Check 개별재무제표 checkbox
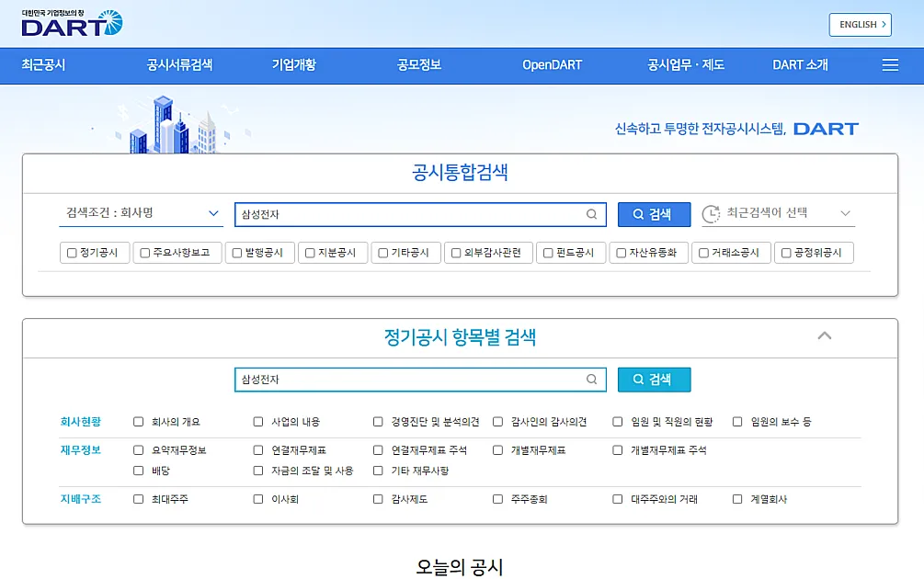 pos(498,450)
